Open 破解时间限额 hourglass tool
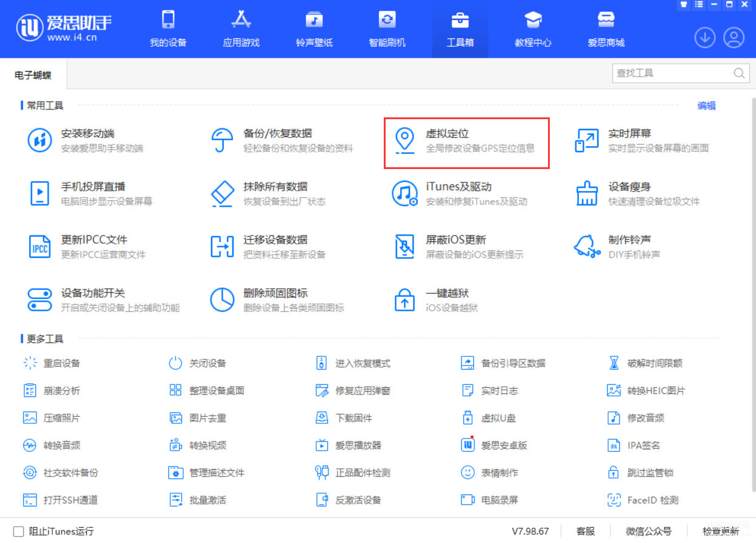The image size is (756, 543). click(x=645, y=363)
